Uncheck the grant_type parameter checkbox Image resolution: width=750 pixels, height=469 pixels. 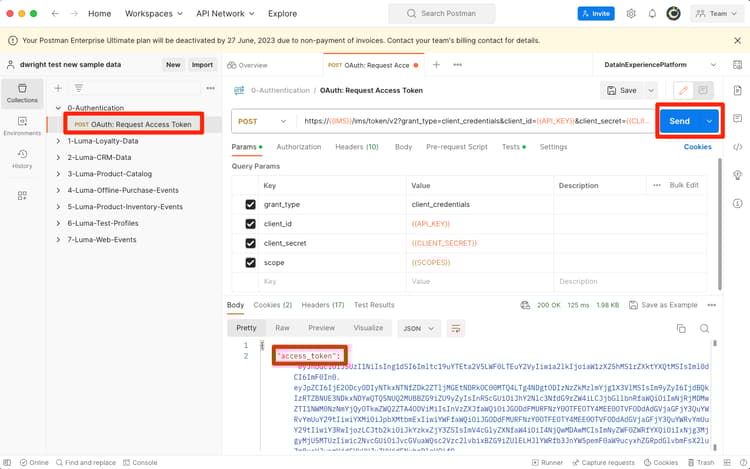[250, 205]
